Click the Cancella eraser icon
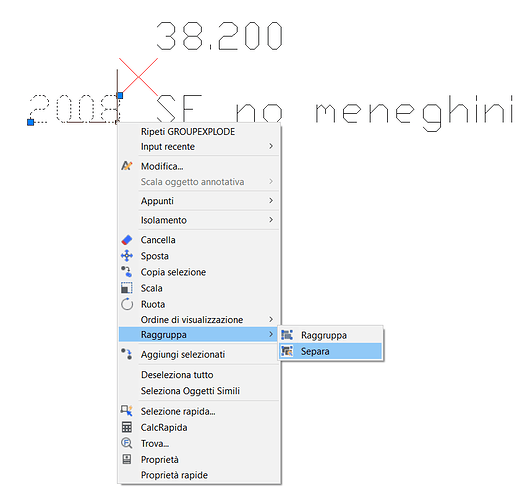 (127, 240)
